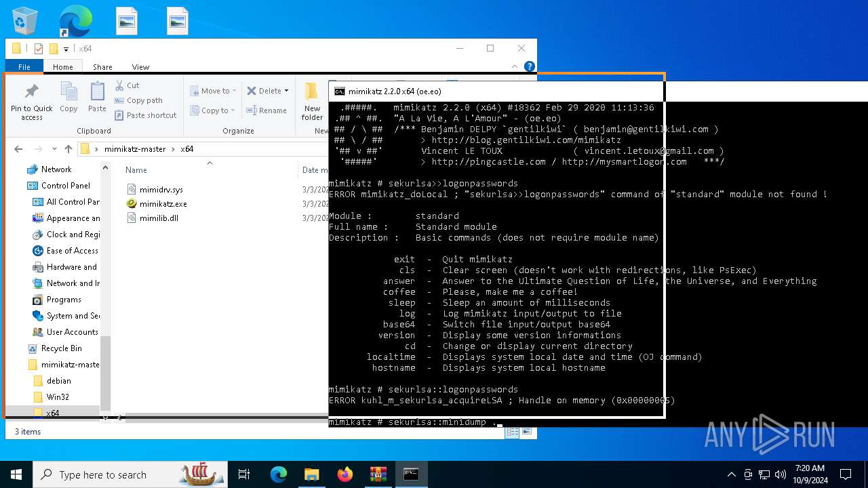This screenshot has width=868, height=488.
Task: Go forward in File Explorer
Action: (39, 149)
